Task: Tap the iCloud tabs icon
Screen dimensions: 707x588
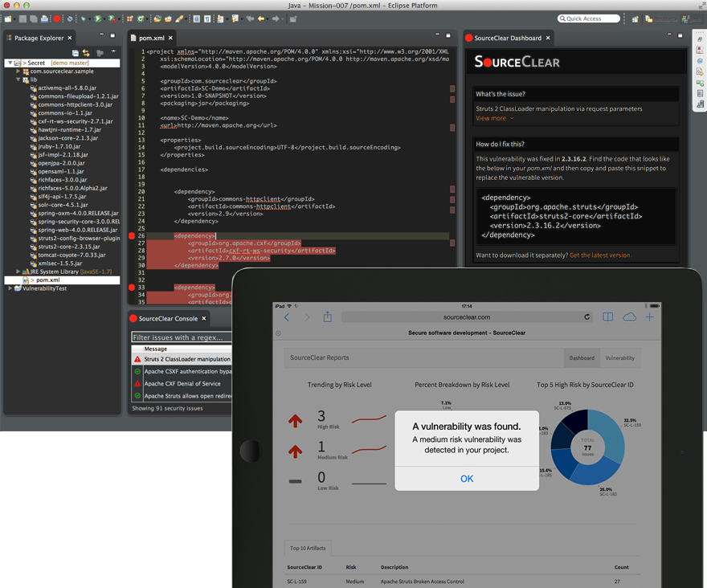Action: tap(630, 316)
